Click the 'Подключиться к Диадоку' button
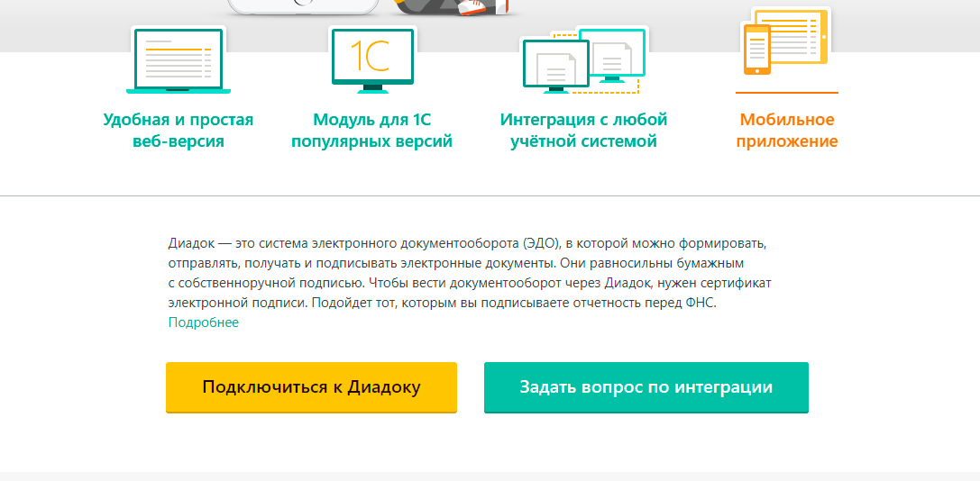This screenshot has width=980, height=481. (311, 387)
